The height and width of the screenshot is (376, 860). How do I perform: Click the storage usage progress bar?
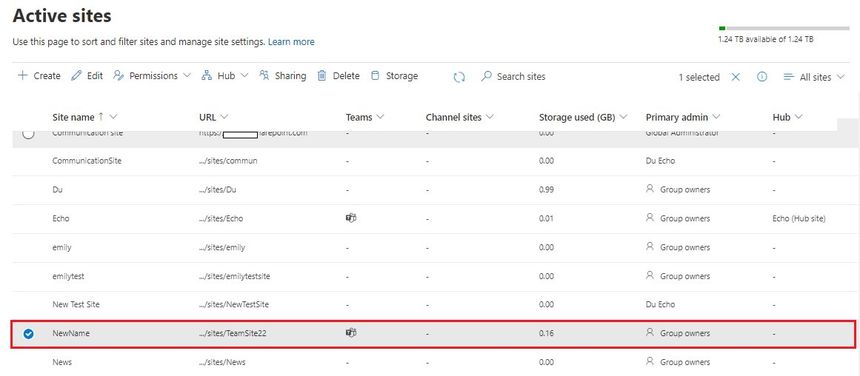pos(784,28)
